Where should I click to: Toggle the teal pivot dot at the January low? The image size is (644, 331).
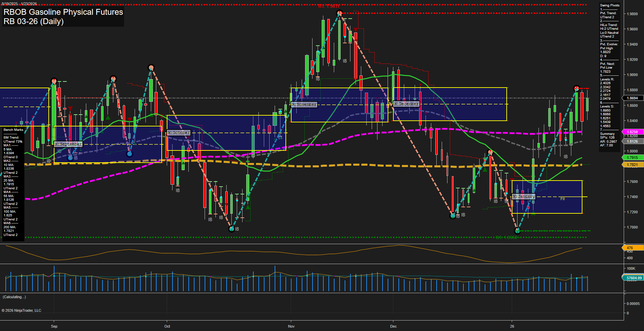tap(517, 231)
